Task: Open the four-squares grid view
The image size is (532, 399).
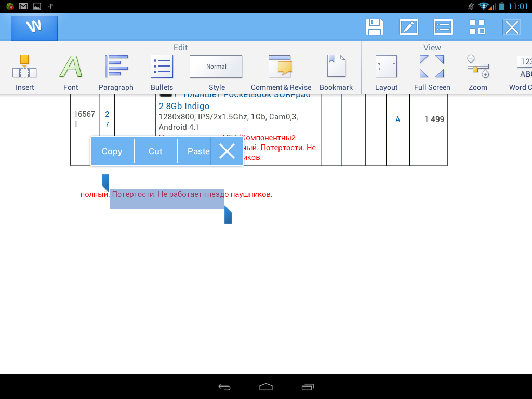Action: (x=477, y=27)
